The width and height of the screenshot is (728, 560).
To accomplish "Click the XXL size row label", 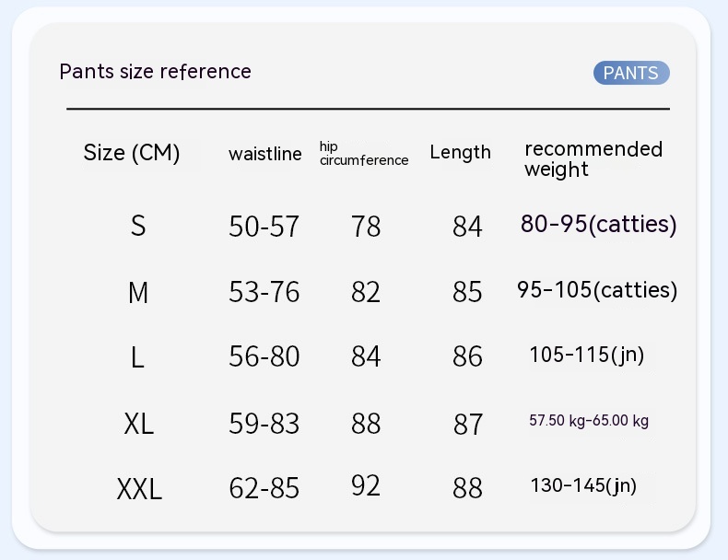I will point(139,489).
